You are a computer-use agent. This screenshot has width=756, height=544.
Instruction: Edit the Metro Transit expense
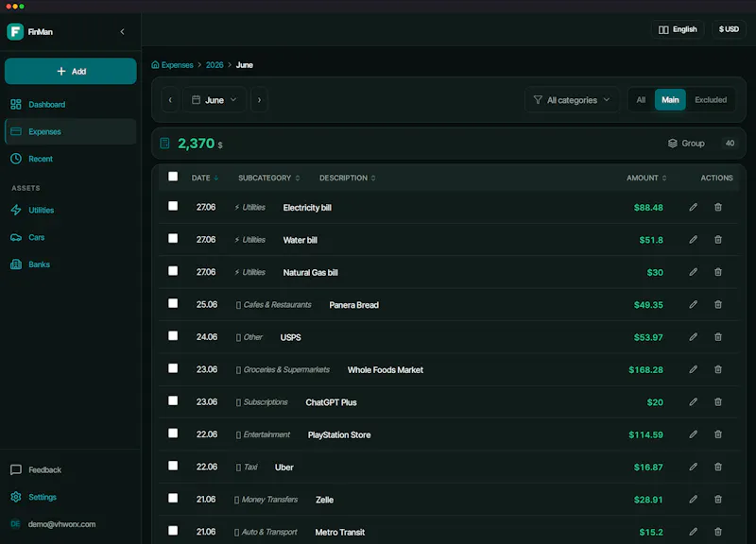point(693,532)
